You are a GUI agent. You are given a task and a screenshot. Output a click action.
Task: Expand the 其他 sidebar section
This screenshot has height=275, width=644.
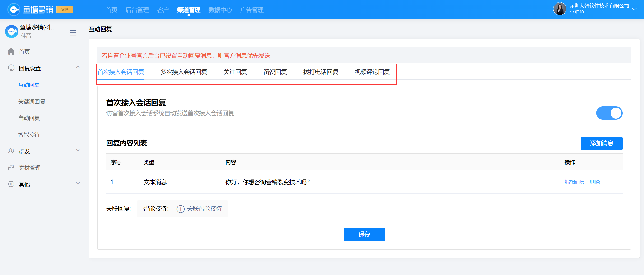78,183
